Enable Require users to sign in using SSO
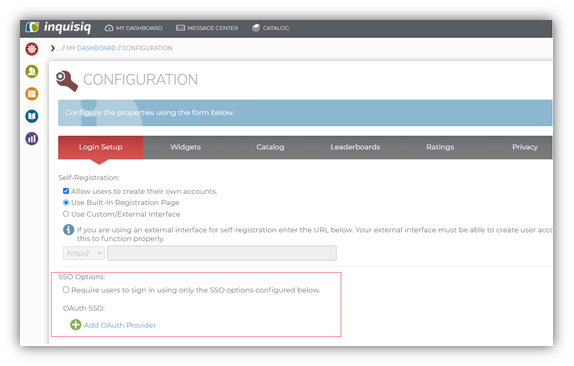This screenshot has height=366, width=574. pos(66,290)
